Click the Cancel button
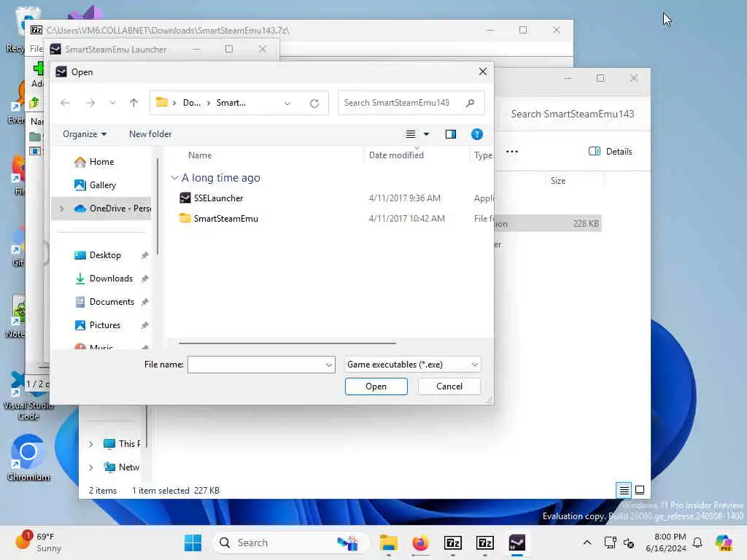 pyautogui.click(x=449, y=386)
